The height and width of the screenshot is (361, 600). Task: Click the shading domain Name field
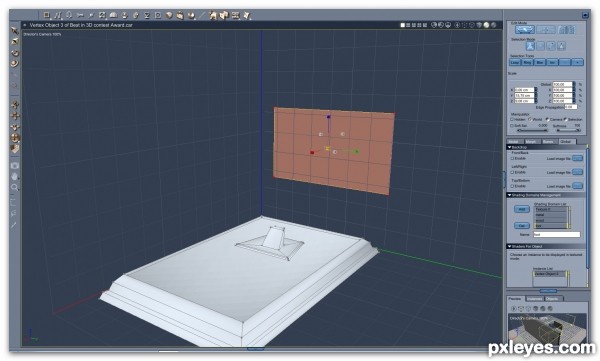click(x=557, y=235)
